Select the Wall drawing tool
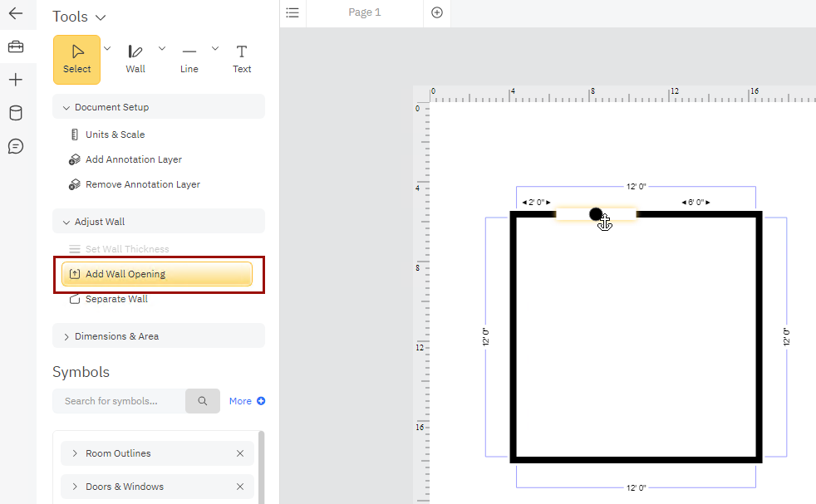This screenshot has width=816, height=504. (x=135, y=59)
